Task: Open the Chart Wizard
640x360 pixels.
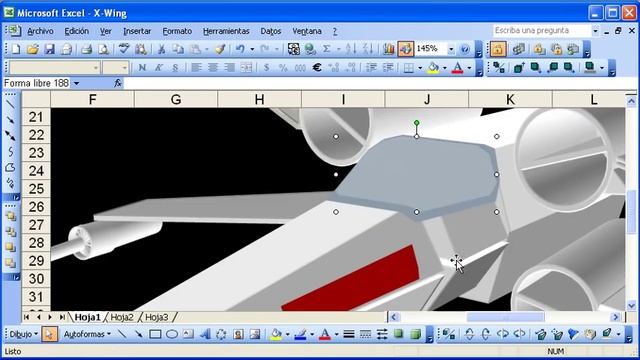Action: tap(389, 49)
